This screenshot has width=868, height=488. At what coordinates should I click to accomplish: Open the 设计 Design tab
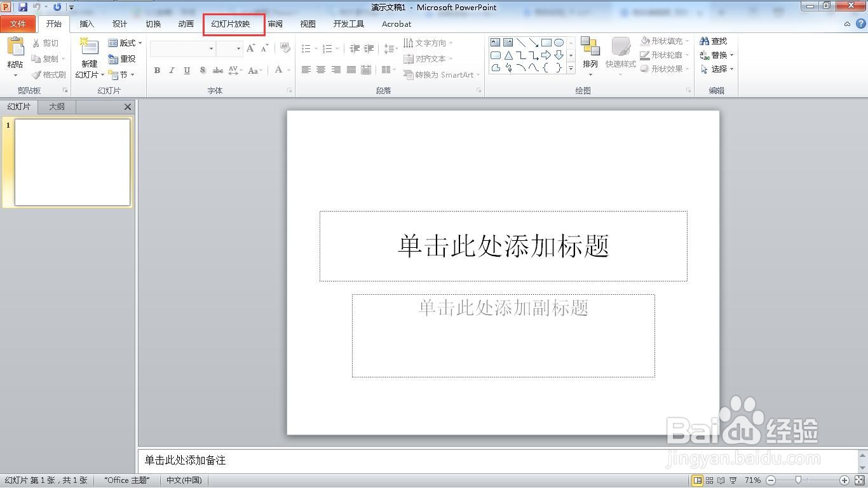(x=119, y=24)
